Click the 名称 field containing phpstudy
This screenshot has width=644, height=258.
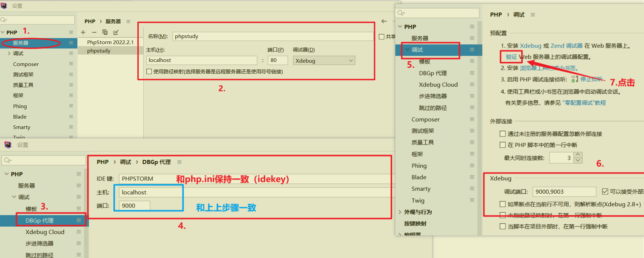coord(273,36)
